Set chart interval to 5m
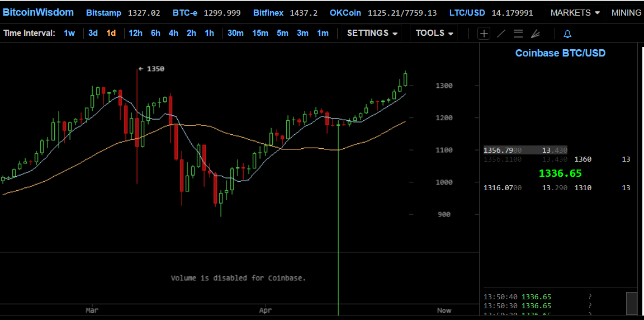 click(x=282, y=33)
